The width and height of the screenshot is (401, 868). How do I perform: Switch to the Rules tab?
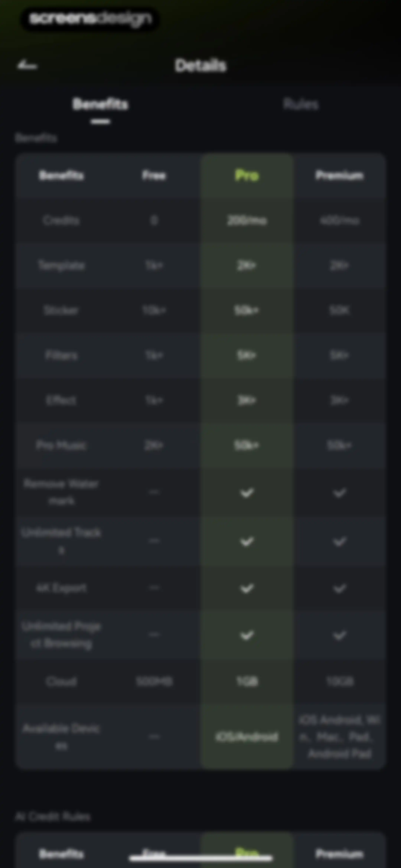coord(301,104)
